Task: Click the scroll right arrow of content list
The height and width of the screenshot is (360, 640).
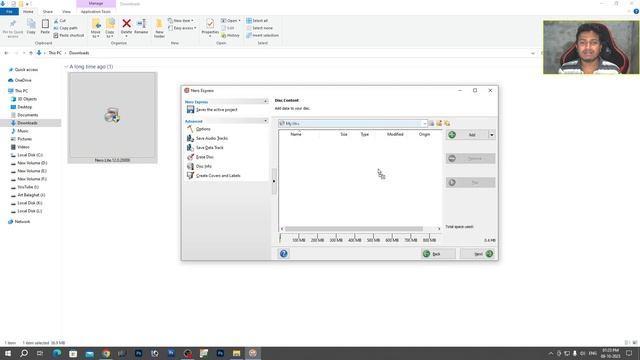Action: point(439,229)
